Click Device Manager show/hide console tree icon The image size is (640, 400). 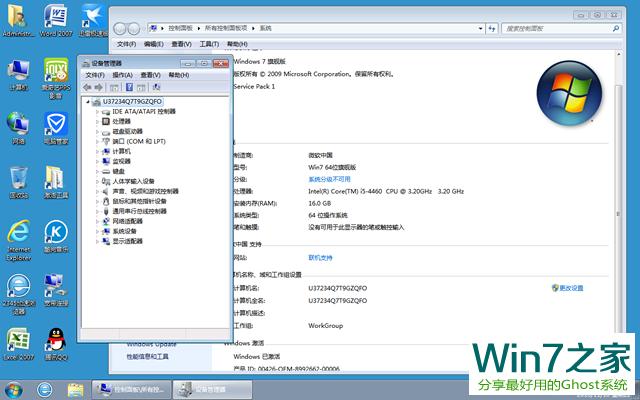click(x=114, y=87)
